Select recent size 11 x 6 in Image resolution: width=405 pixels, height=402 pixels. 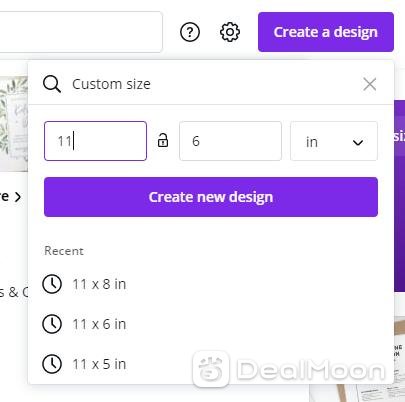[99, 324]
